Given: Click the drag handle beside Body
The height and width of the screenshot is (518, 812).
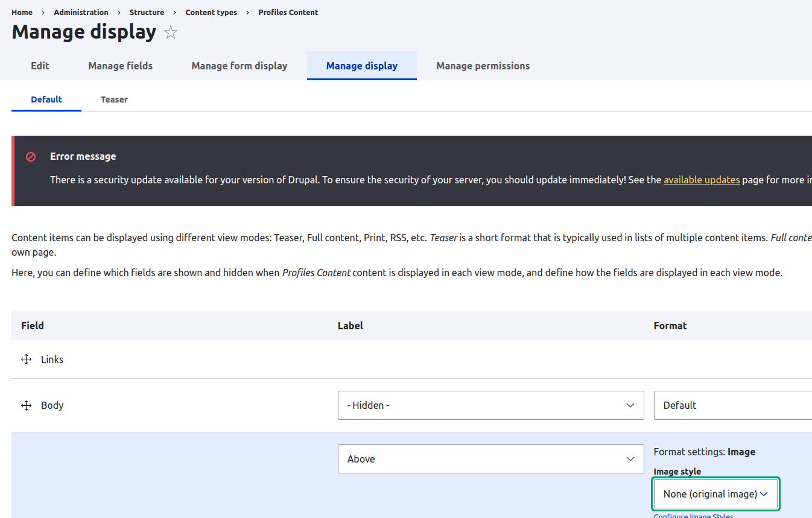Looking at the screenshot, I should pyautogui.click(x=26, y=405).
